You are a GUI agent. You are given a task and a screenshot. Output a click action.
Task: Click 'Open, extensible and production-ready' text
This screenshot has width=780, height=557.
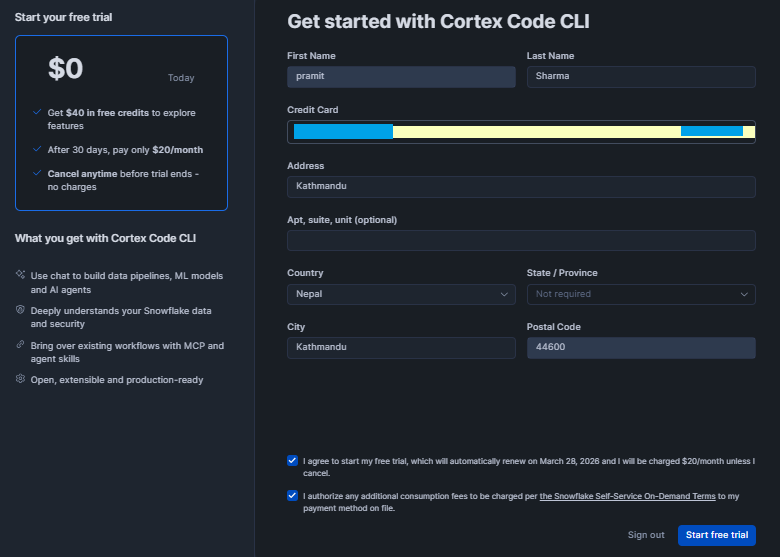click(x=117, y=380)
